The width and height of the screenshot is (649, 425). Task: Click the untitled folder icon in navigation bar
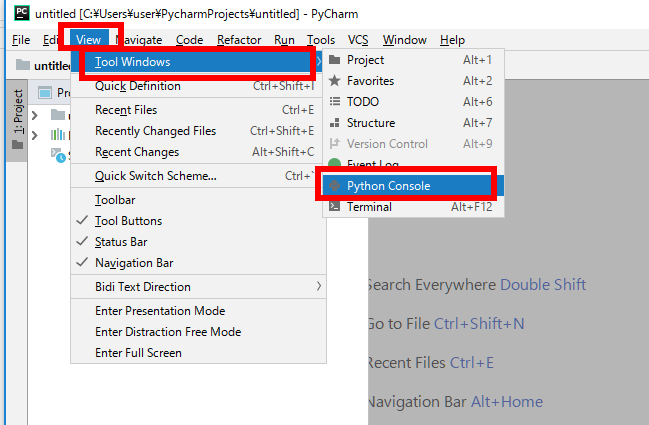click(x=23, y=65)
